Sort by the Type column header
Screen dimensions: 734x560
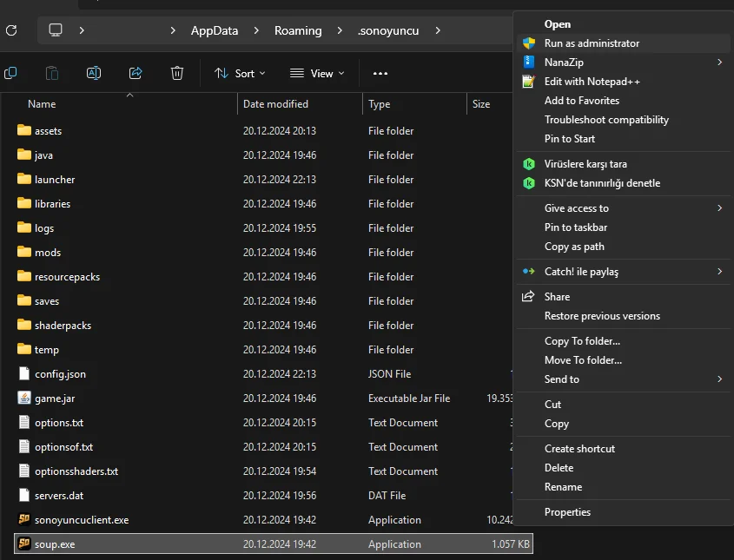tap(379, 104)
